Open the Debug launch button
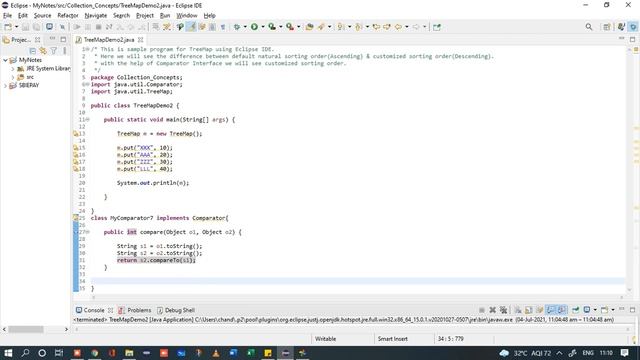Viewport: 640px width, 360px height. [237, 27]
